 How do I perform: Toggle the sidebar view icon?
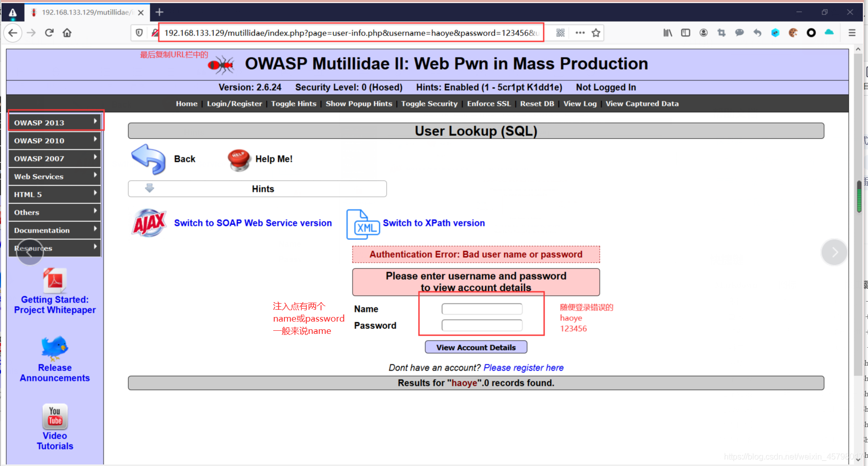[x=686, y=33]
